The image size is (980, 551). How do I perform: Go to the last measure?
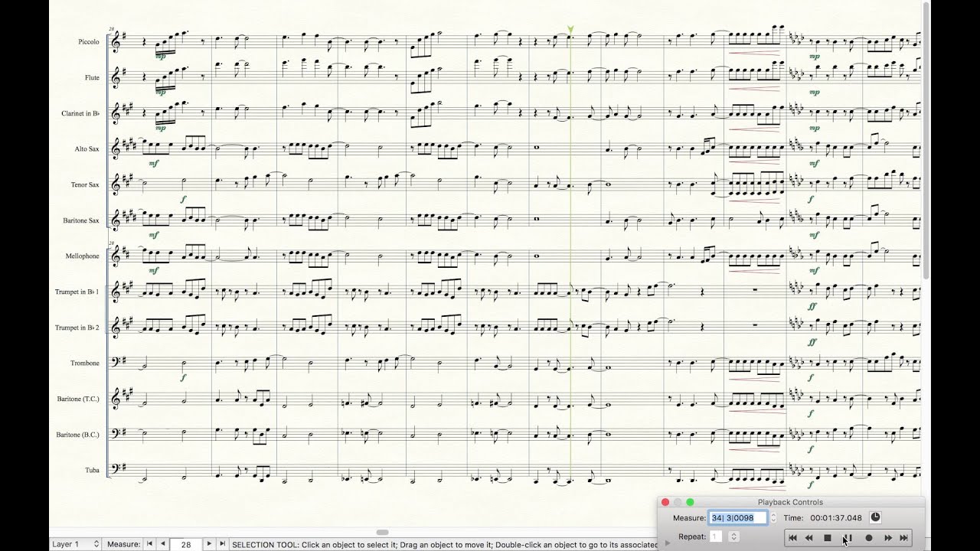[x=222, y=544]
